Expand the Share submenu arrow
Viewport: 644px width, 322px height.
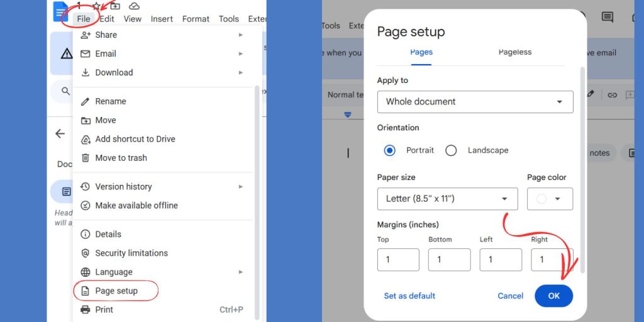click(241, 35)
